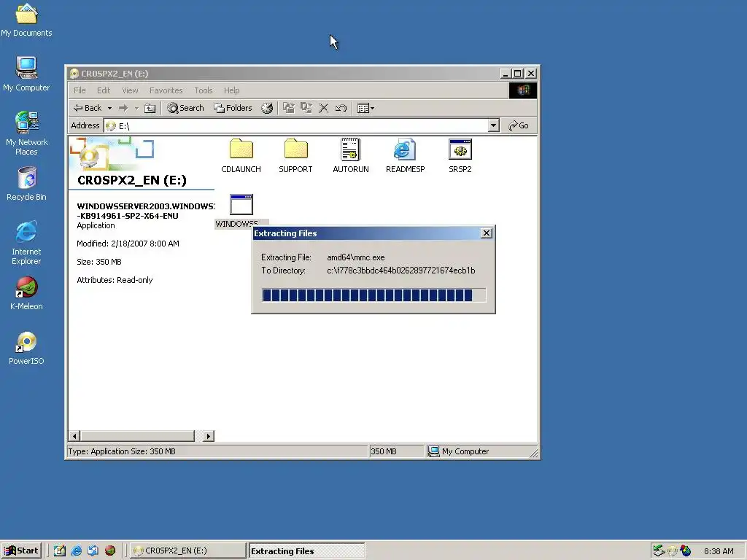Open the File menu
This screenshot has width=747, height=560.
click(x=80, y=90)
